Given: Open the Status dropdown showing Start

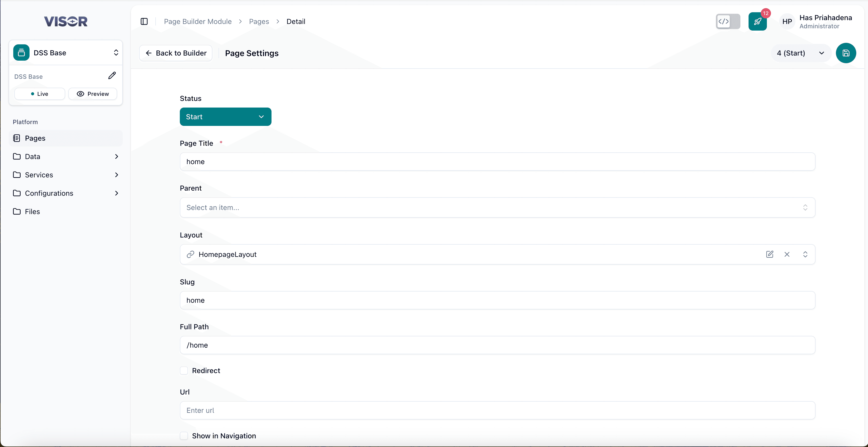Looking at the screenshot, I should click(225, 117).
